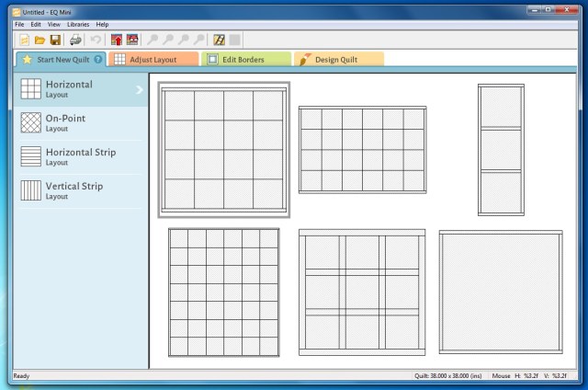Click the grid icon on Adjust Layout tab
588x390 pixels.
click(119, 59)
